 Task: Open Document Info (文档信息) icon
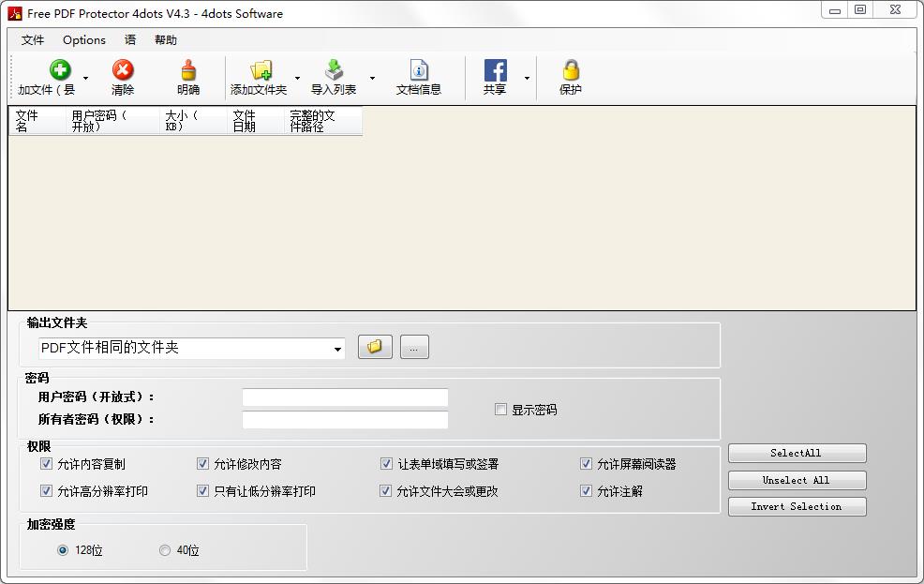[x=419, y=70]
